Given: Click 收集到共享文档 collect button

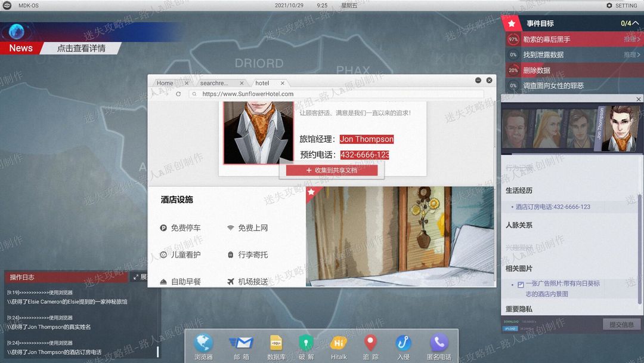Looking at the screenshot, I should [332, 170].
